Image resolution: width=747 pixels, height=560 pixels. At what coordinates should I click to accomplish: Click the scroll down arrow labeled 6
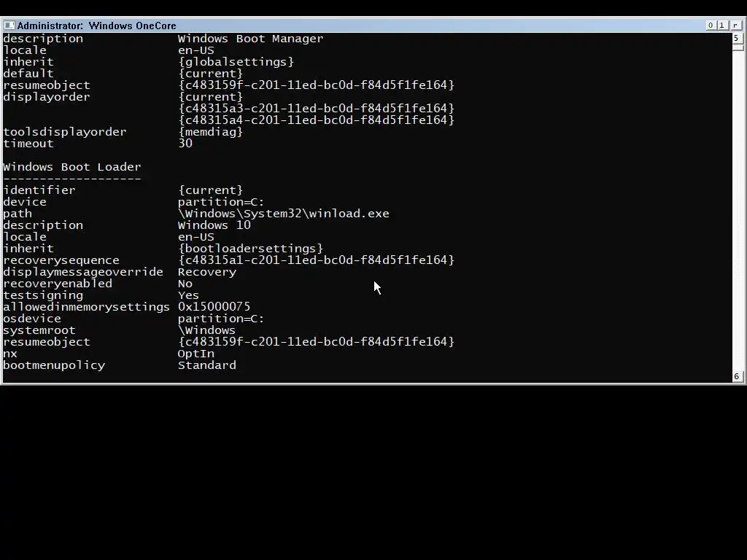point(737,376)
